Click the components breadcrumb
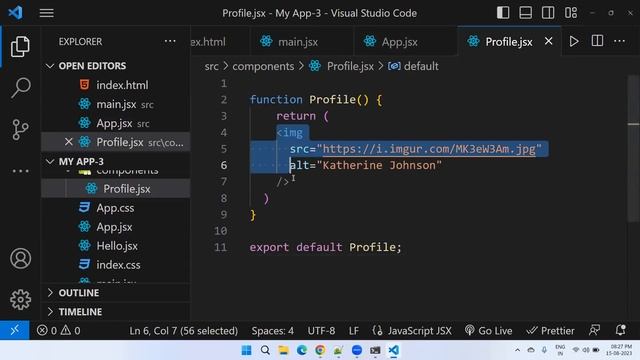 (263, 66)
